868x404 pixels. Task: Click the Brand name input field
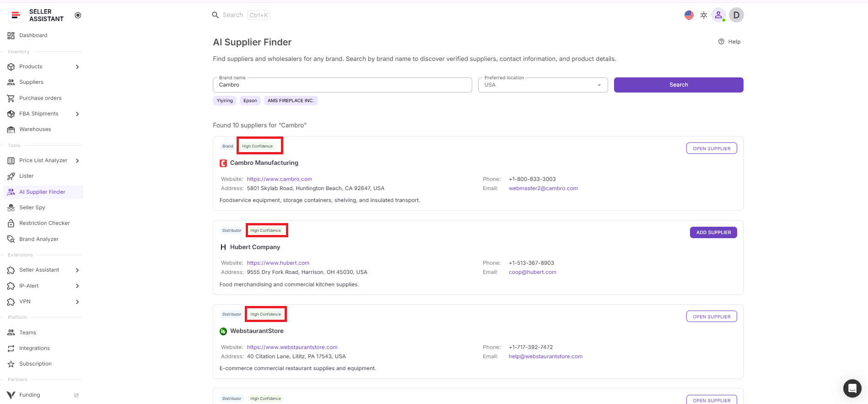tap(342, 85)
